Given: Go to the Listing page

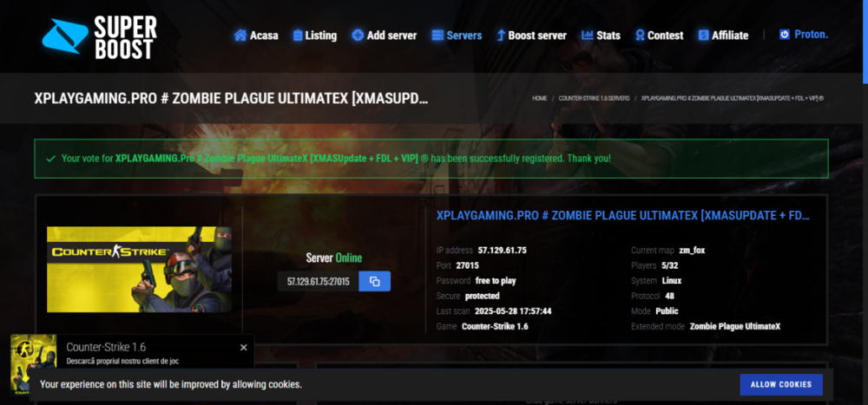Looking at the screenshot, I should click(x=314, y=36).
